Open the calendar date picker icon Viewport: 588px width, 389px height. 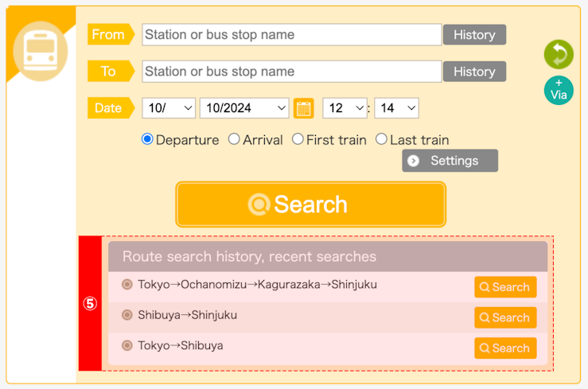[x=303, y=108]
